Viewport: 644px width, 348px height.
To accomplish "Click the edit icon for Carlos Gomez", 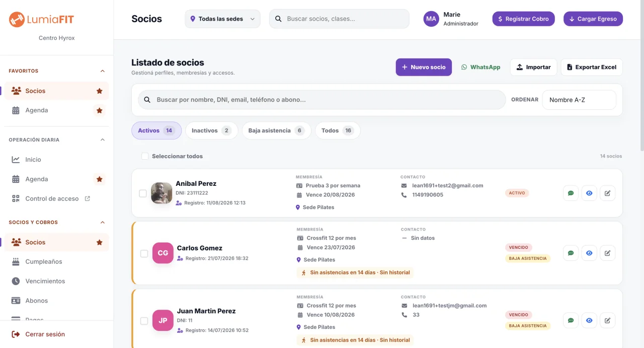I will coord(607,253).
